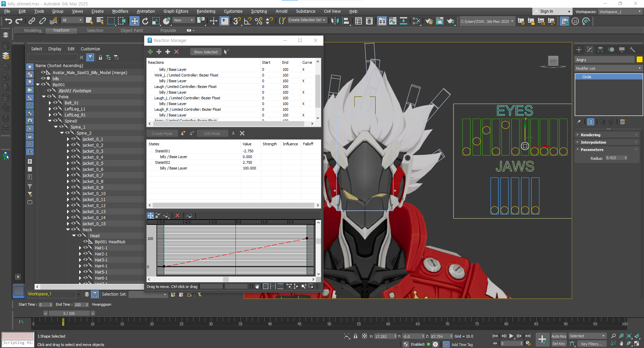Open the Utilities wrench tab

tap(633, 50)
